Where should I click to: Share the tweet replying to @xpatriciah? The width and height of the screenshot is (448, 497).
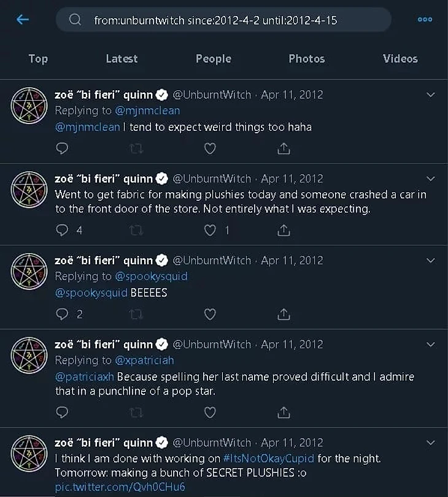(284, 412)
